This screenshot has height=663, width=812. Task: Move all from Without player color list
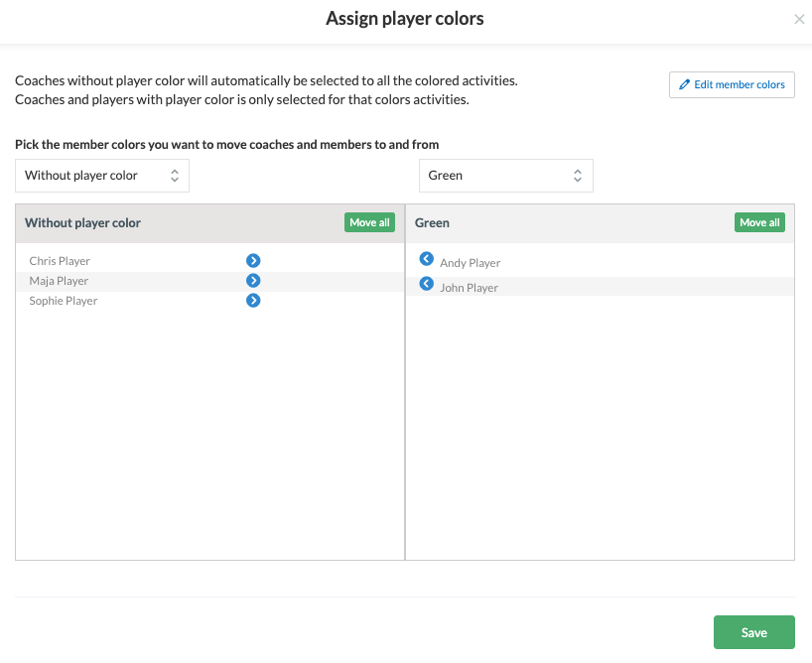click(369, 222)
